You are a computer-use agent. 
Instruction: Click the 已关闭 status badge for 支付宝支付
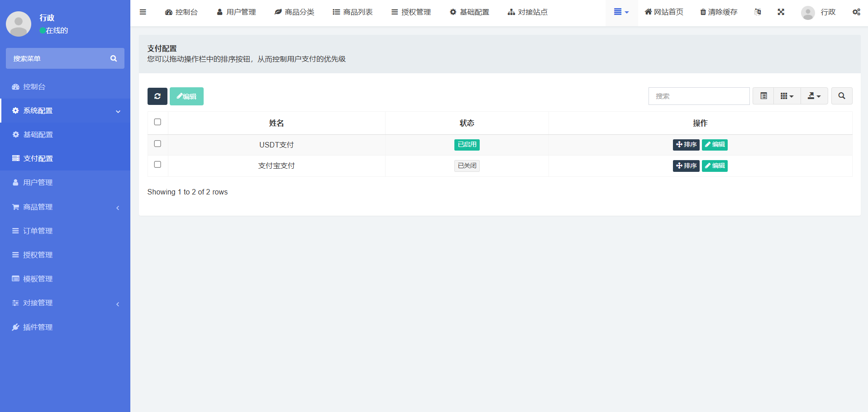pos(467,166)
